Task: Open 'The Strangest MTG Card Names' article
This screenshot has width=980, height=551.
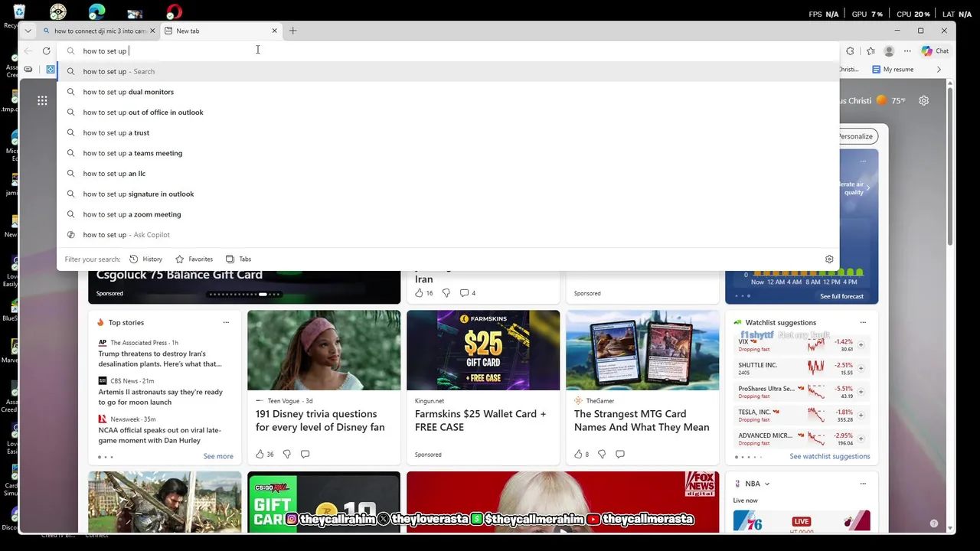Action: (642, 420)
